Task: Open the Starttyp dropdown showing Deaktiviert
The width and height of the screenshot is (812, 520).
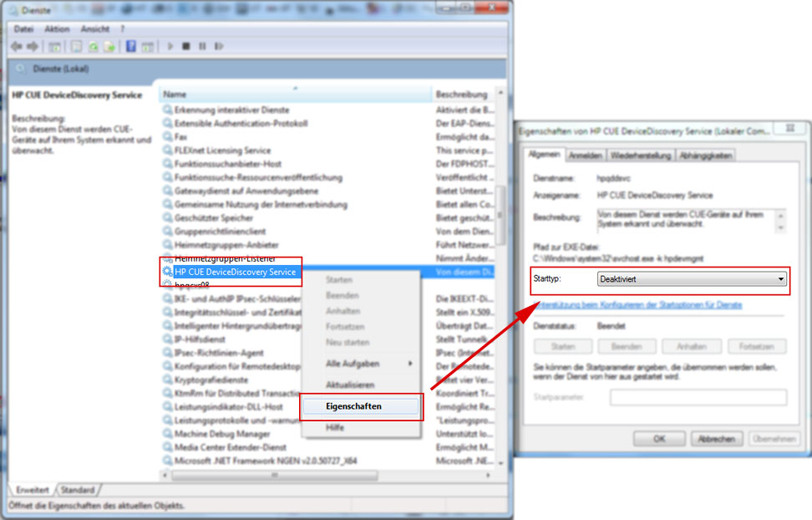Action: (x=692, y=279)
